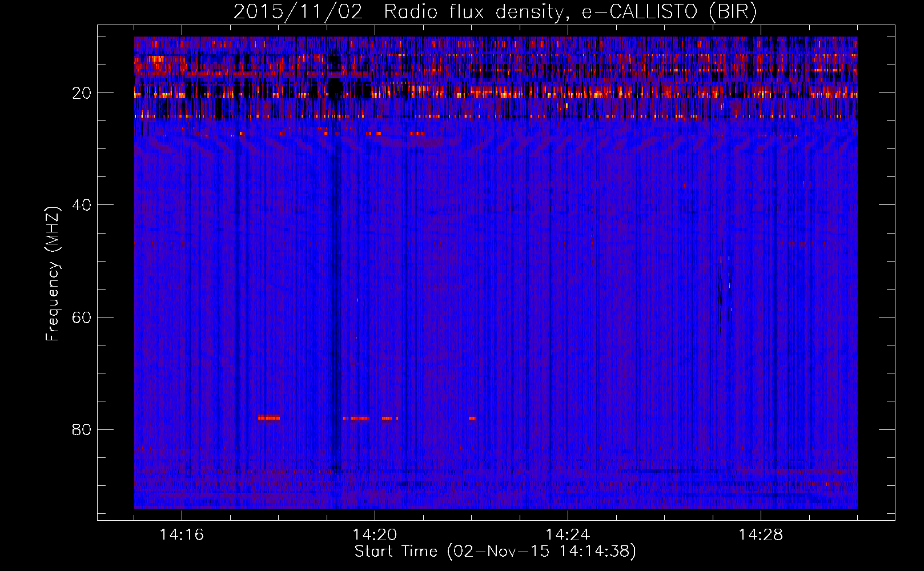Image resolution: width=924 pixels, height=571 pixels.
Task: Select the 14:20 time tick label
Action: (x=375, y=535)
